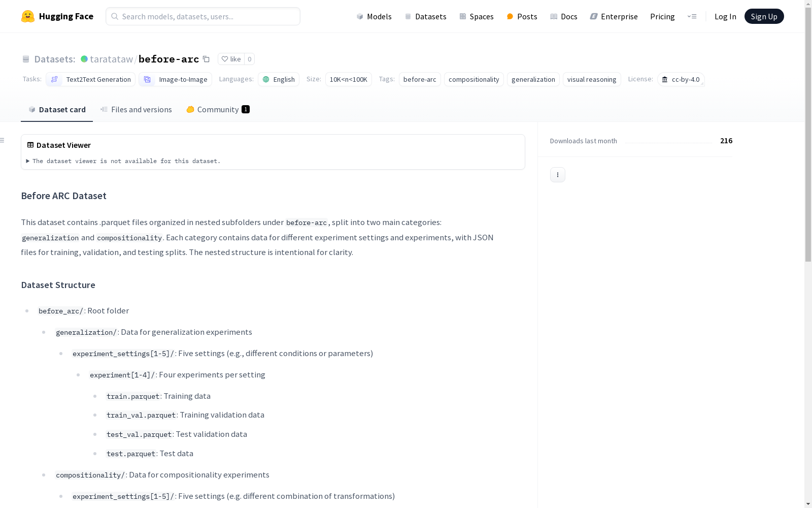Viewport: 812px width, 508px height.
Task: Click the 10K<n<100K size tag
Action: click(x=349, y=79)
